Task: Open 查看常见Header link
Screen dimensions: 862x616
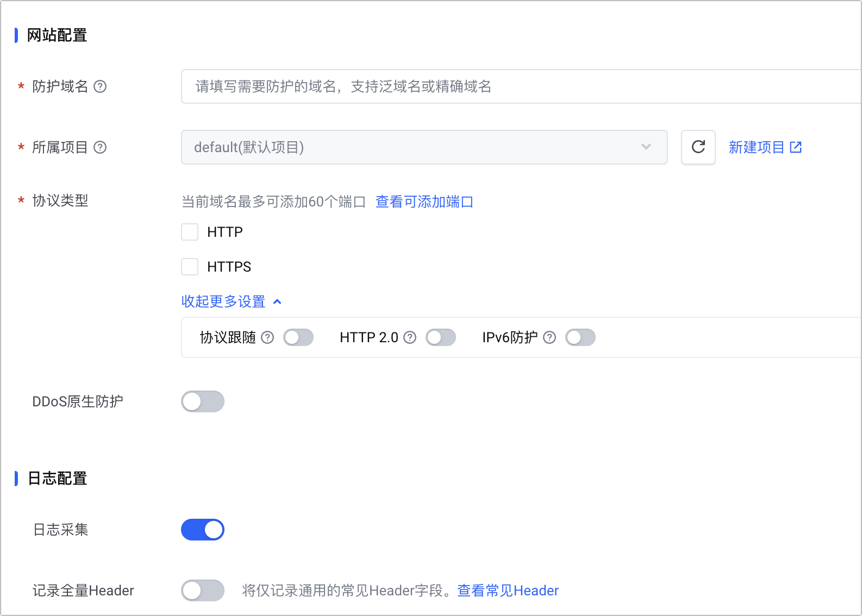Action: click(508, 590)
